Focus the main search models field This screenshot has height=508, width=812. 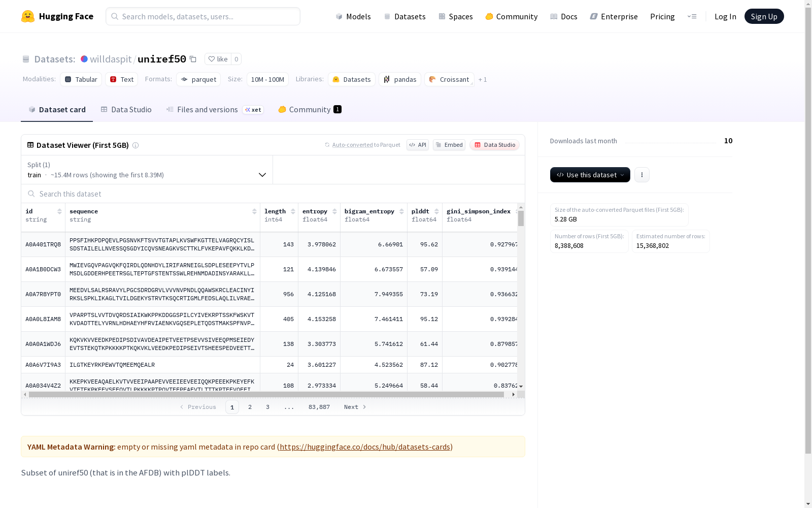(x=203, y=16)
